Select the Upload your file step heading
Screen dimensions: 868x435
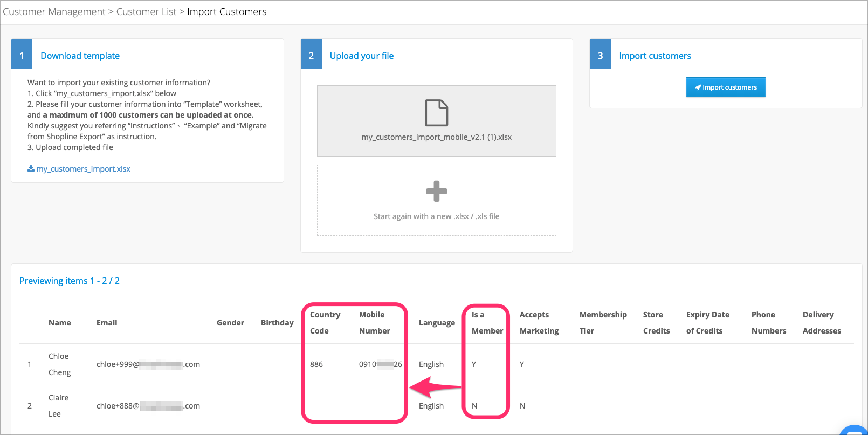click(362, 56)
